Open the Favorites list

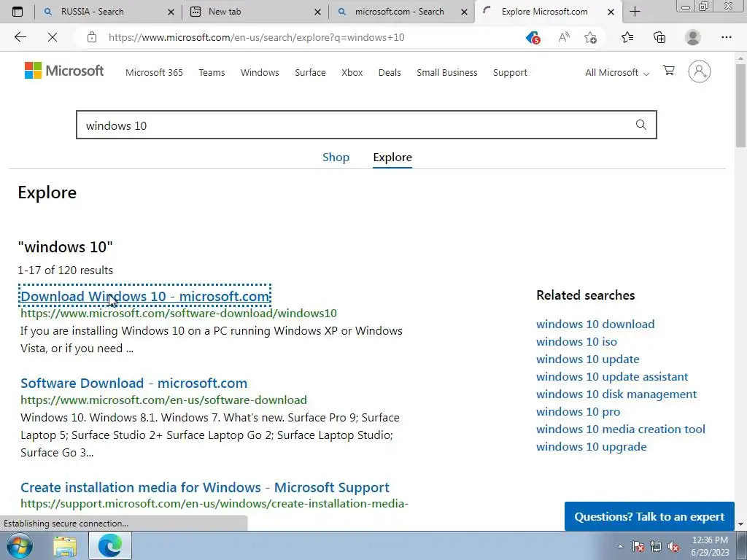point(627,37)
